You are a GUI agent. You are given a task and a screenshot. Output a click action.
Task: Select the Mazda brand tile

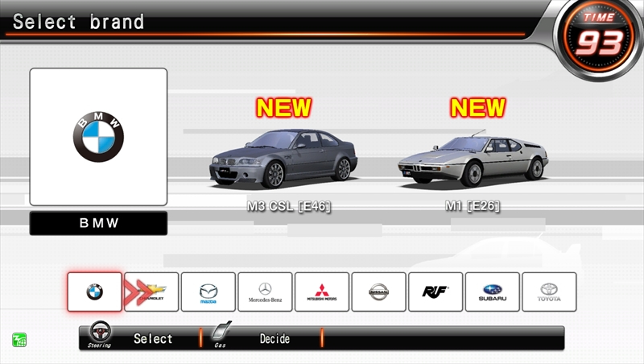pyautogui.click(x=208, y=292)
